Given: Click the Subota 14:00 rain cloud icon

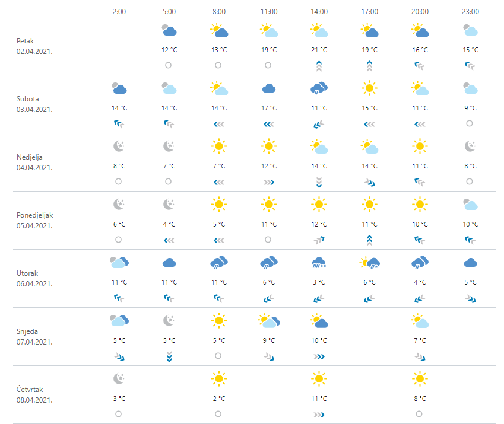Looking at the screenshot, I should point(319,89).
